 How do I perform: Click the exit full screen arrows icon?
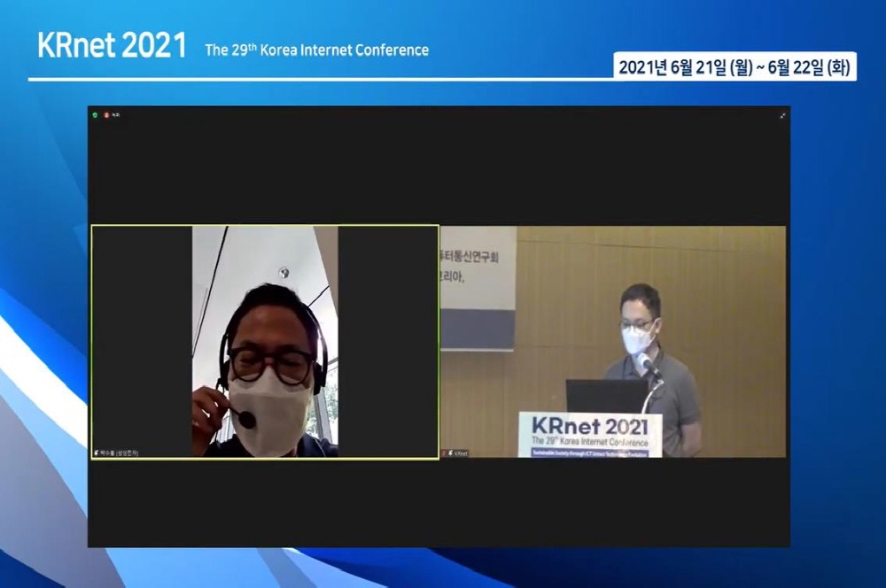782,115
